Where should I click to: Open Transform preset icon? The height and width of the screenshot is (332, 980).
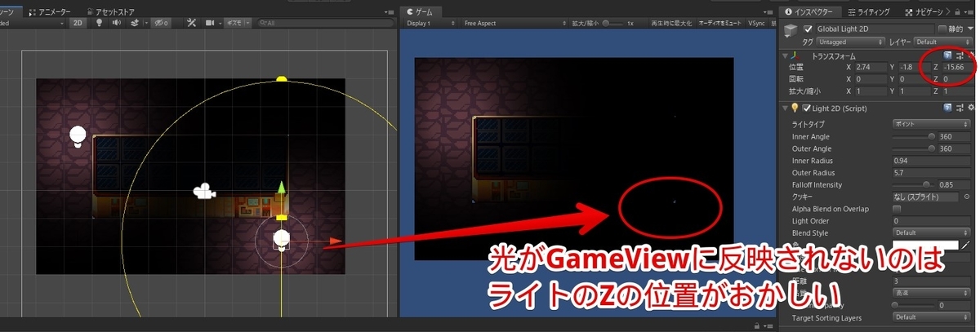click(960, 55)
